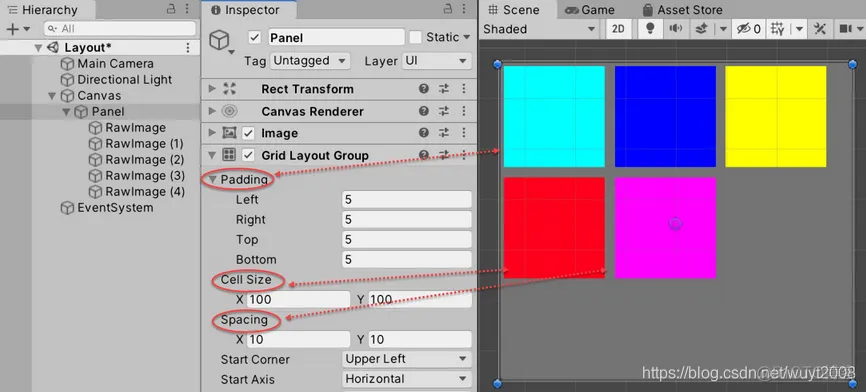The image size is (866, 392).
Task: Toggle the Static checkbox
Action: pos(415,38)
